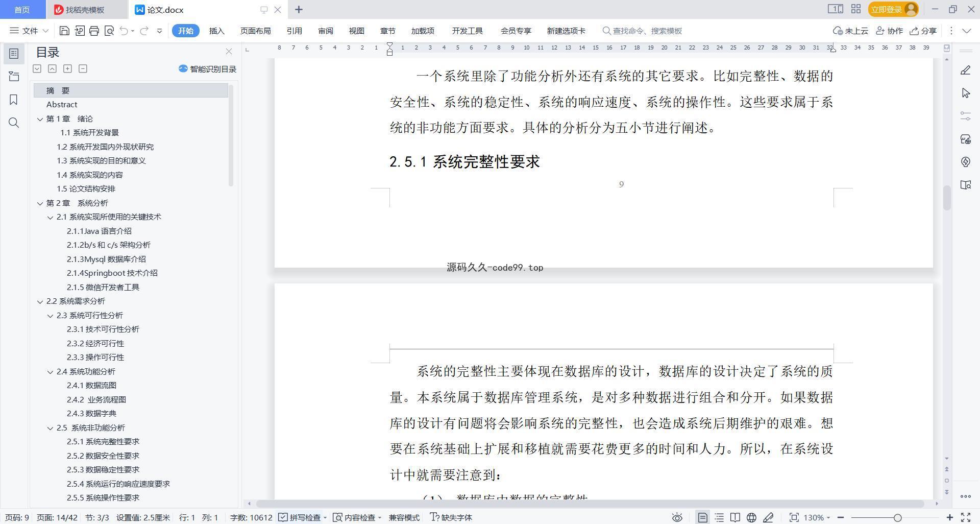Click the minus level icon in the 目录 panel

pos(83,68)
